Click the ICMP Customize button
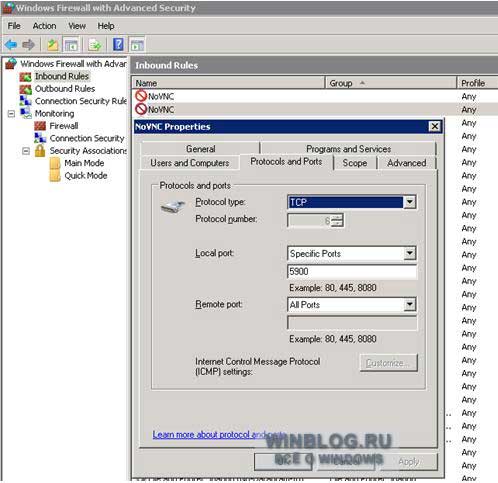This screenshot has height=483, width=498. tap(389, 363)
